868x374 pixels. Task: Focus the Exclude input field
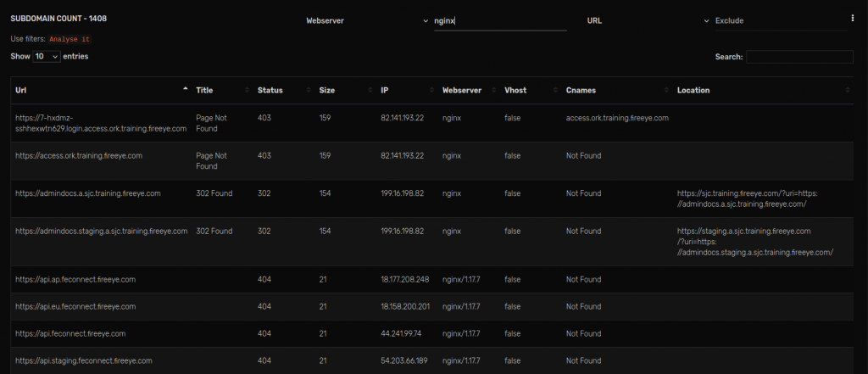click(x=781, y=21)
